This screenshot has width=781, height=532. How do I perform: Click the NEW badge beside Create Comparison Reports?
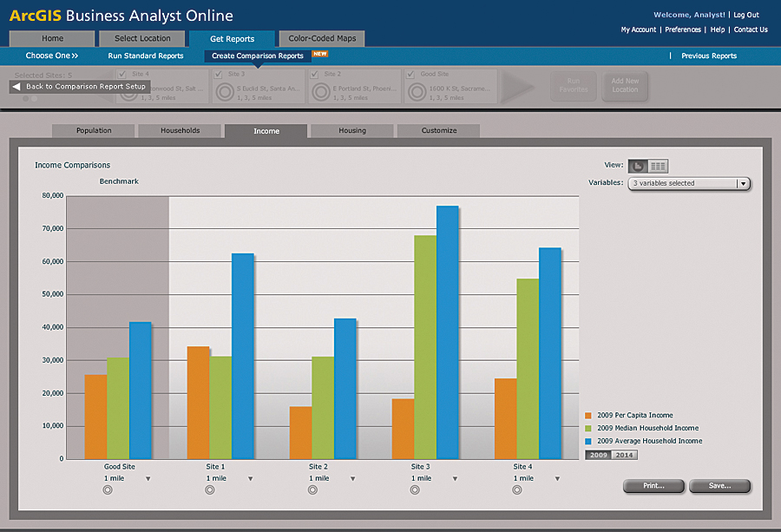click(x=319, y=54)
